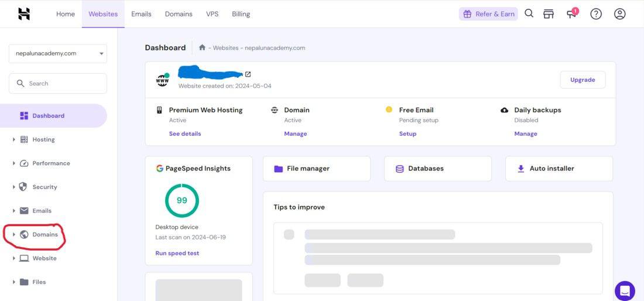Click the Hosting server icon in sidebar
Image resolution: width=644 pixels, height=301 pixels.
(24, 139)
